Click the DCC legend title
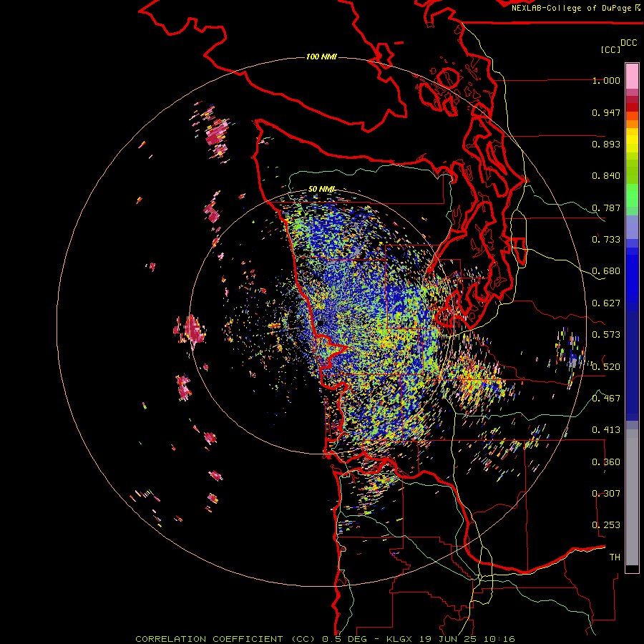Image resolution: width=644 pixels, height=644 pixels. 628,43
